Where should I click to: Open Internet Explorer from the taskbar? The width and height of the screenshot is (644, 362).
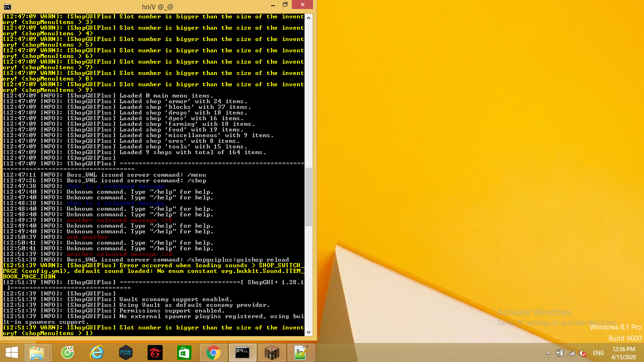[x=97, y=353]
